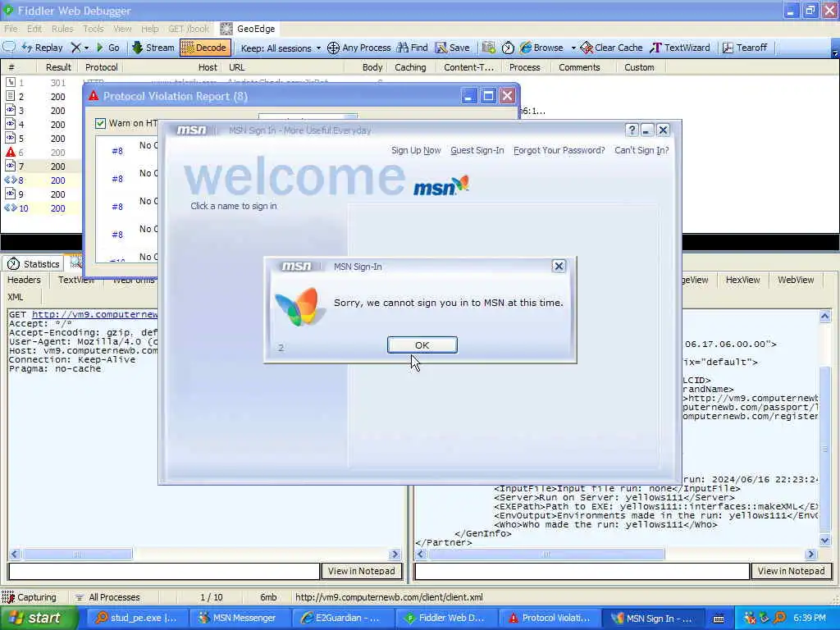Switch to response WebView tab

(x=796, y=280)
